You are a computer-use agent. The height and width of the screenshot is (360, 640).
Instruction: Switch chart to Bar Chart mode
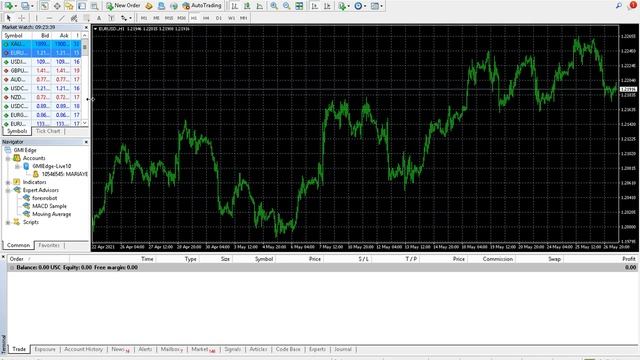[235, 6]
